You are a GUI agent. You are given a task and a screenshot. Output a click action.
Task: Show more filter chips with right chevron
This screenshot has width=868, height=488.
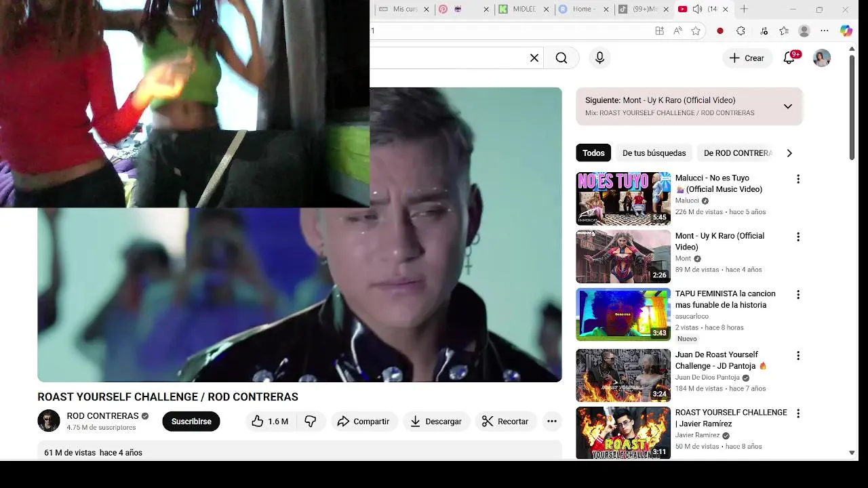coord(789,153)
